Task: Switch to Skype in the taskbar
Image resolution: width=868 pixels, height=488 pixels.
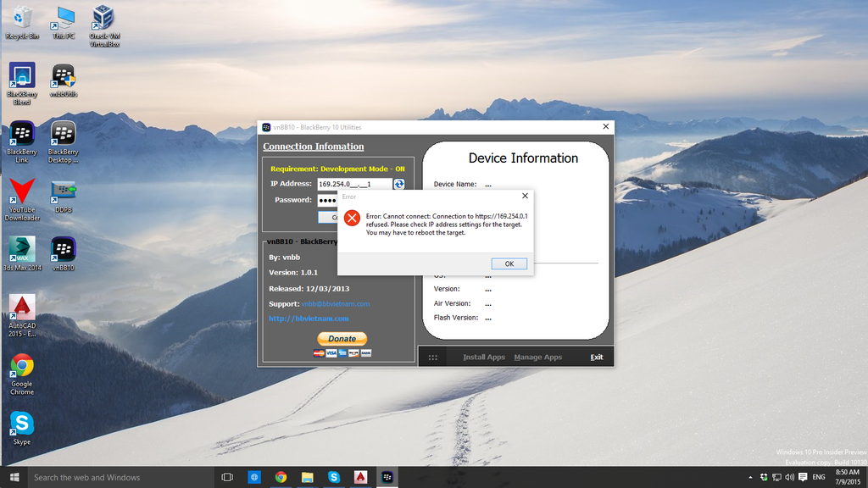Action: click(x=334, y=477)
